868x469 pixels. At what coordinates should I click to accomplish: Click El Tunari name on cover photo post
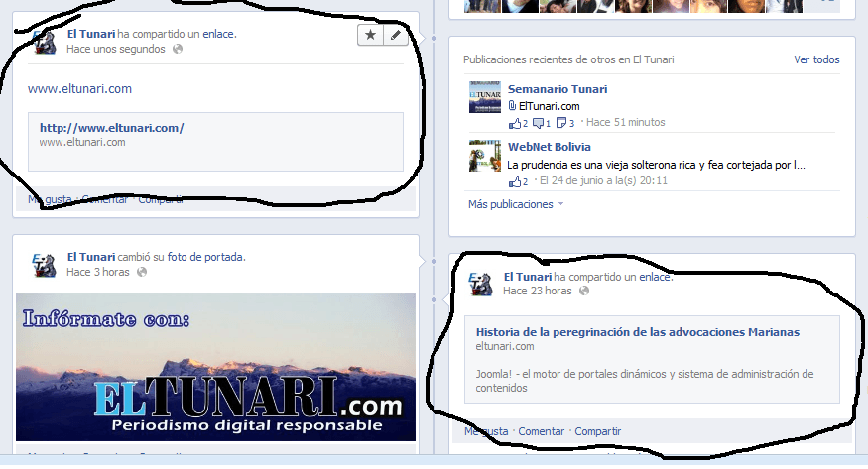click(91, 257)
